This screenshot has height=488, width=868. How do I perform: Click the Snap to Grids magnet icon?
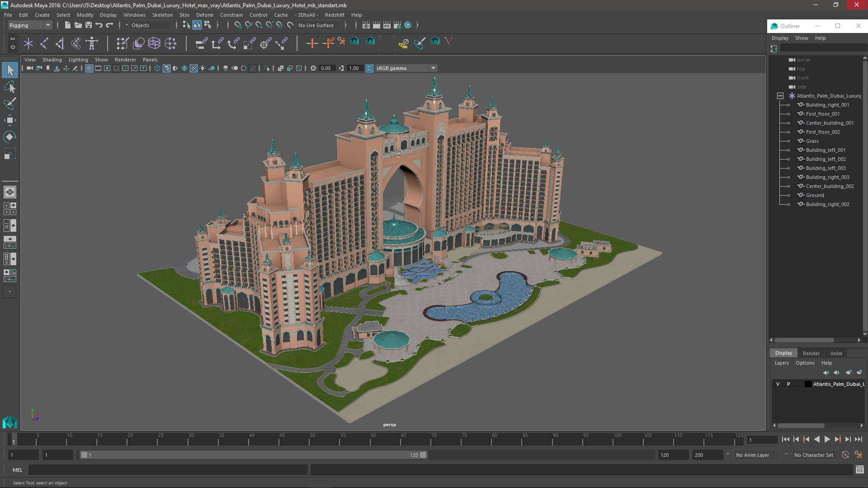238,25
